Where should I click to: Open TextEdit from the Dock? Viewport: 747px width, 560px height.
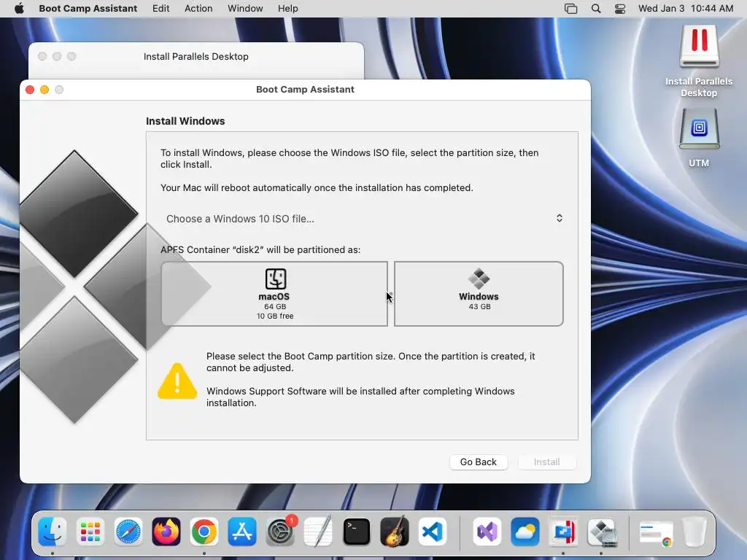tap(318, 532)
